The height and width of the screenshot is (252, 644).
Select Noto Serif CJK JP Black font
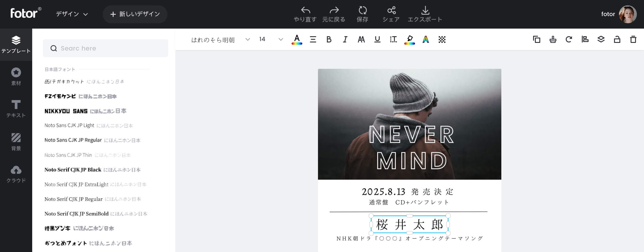(93, 170)
